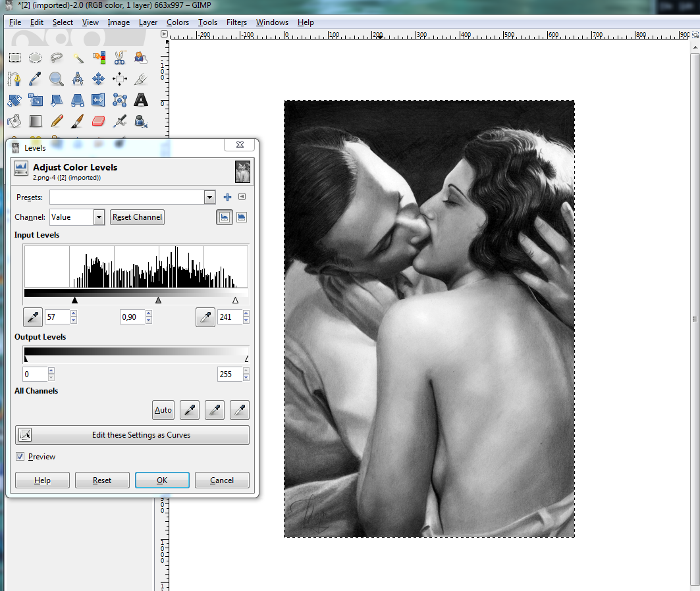Select the Cage Transform tool

(120, 100)
